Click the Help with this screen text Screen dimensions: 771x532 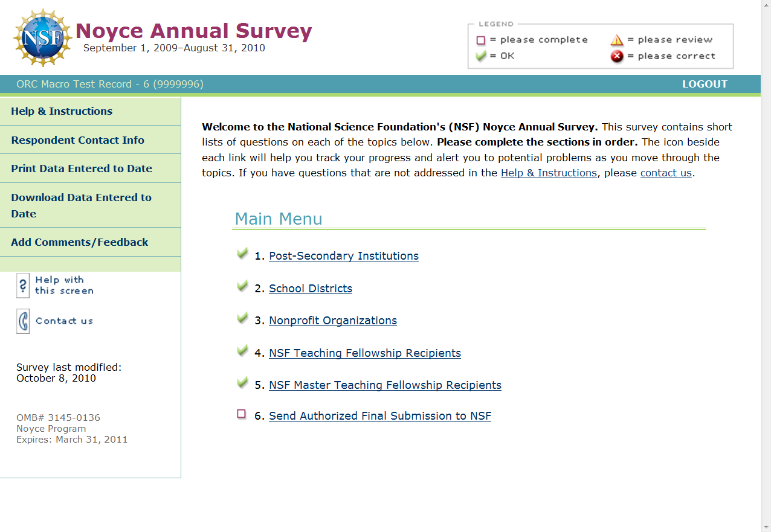64,286
